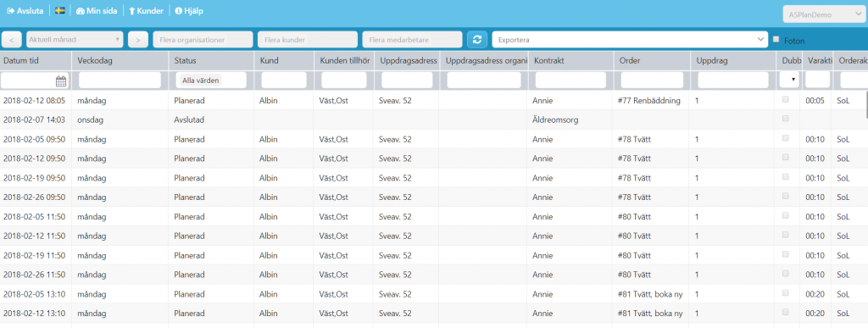
Task: Click the Kund filter input
Action: pos(283,81)
